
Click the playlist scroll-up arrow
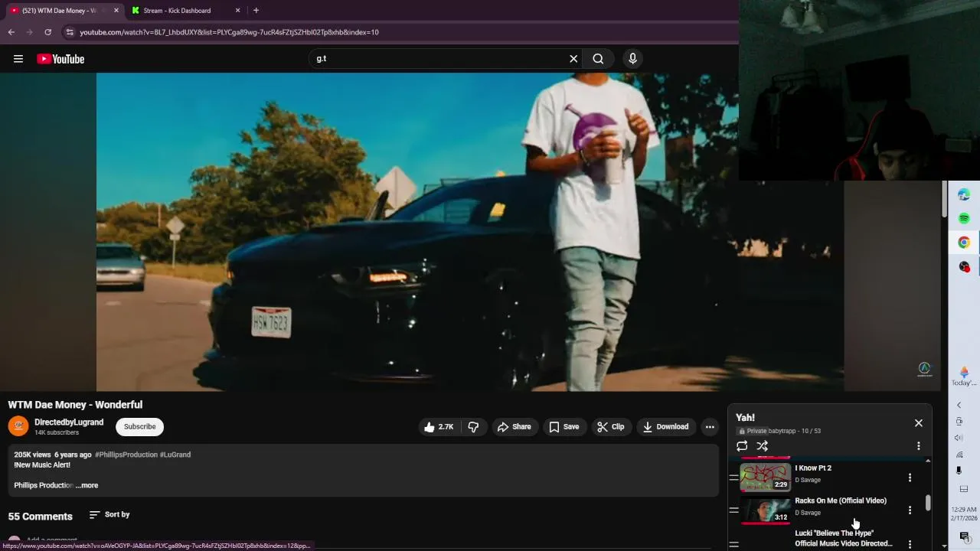tap(928, 461)
